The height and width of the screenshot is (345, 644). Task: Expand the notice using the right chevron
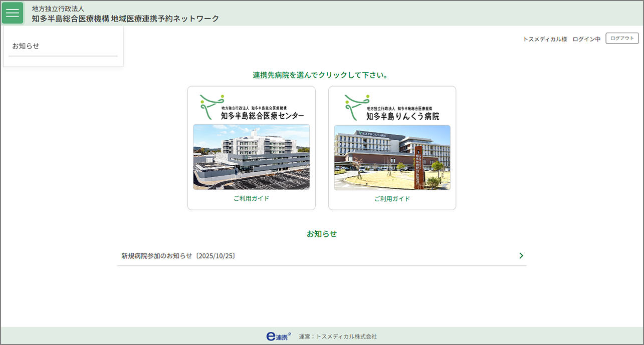(521, 256)
